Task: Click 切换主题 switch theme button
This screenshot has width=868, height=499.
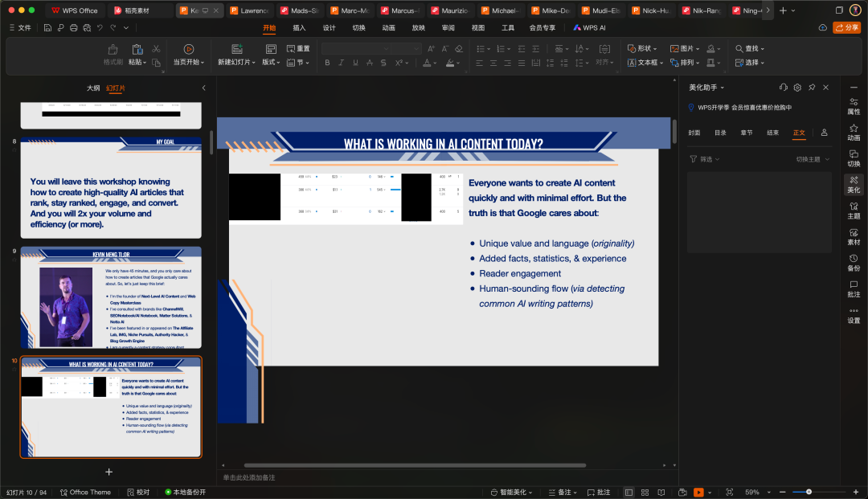Action: (x=813, y=159)
